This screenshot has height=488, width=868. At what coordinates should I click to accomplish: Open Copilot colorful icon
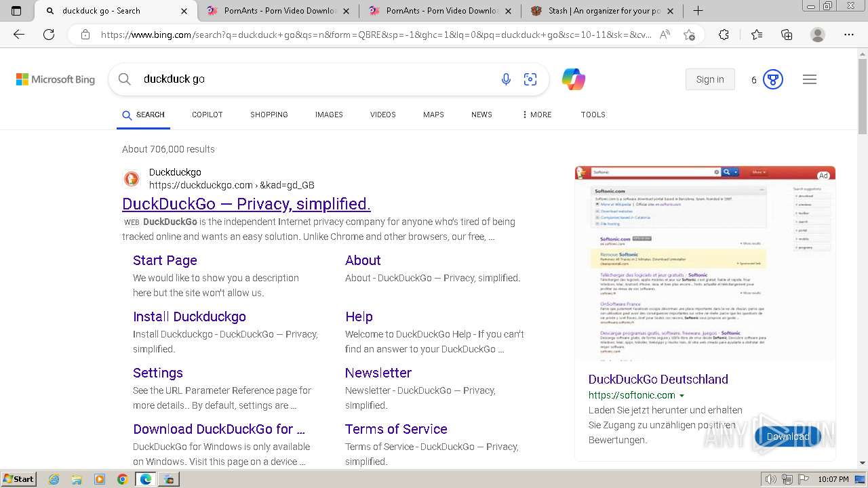click(x=574, y=79)
